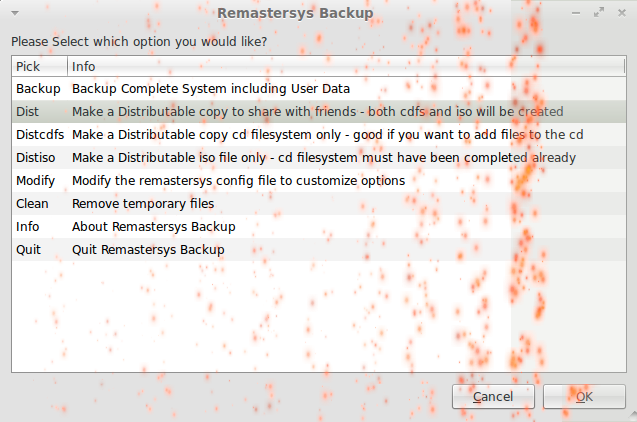
Task: Minimize the Remastersys Backup window
Action: tap(578, 14)
